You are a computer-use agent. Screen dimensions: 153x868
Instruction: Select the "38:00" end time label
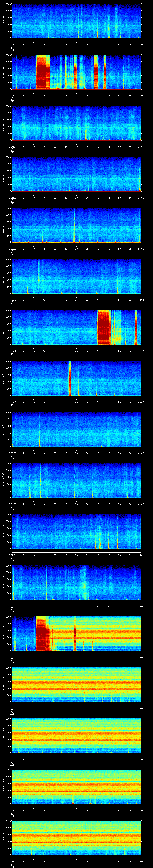(141, 810)
